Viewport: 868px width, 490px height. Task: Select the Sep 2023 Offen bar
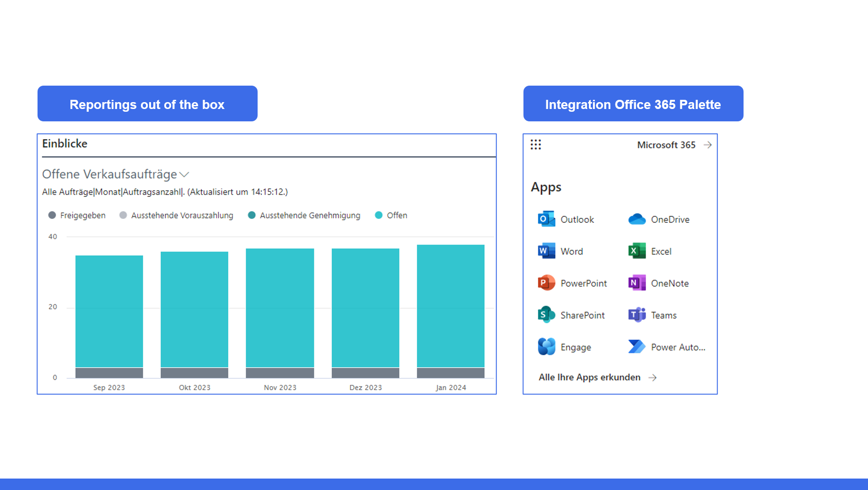(x=109, y=311)
